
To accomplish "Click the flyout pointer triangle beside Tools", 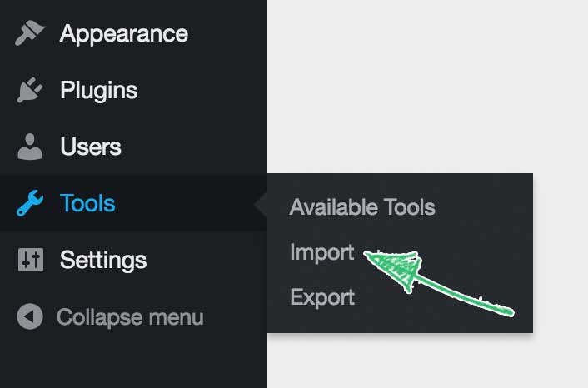I will (260, 205).
